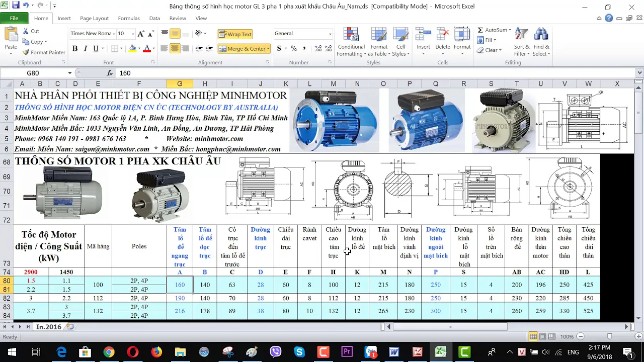This screenshot has width=644, height=362.
Task: Toggle Bold formatting
Action: pos(75,49)
